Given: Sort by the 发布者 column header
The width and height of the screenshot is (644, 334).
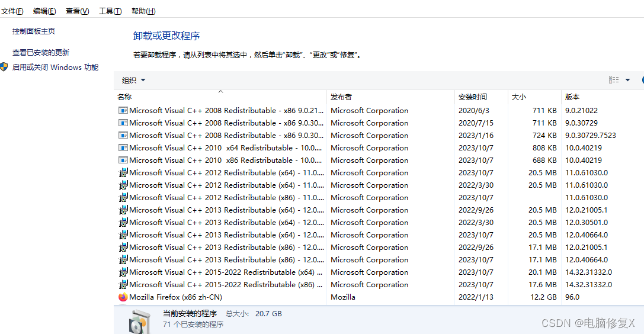Looking at the screenshot, I should coord(341,97).
